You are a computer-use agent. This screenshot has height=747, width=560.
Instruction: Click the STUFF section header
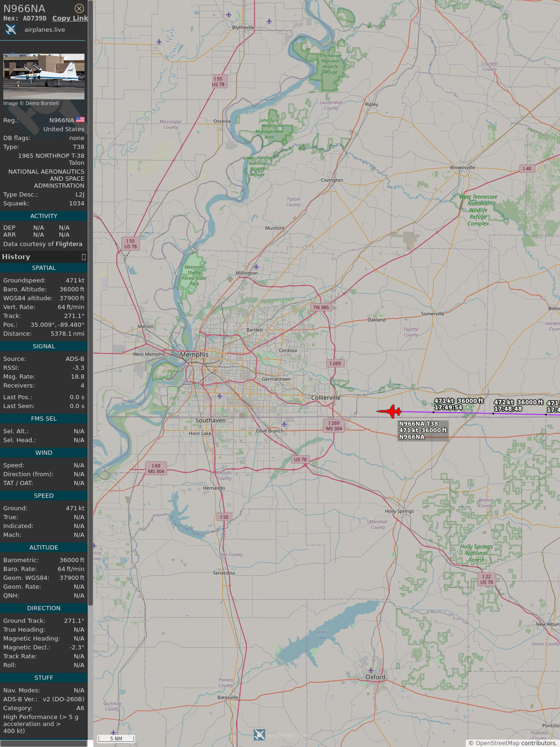(44, 678)
